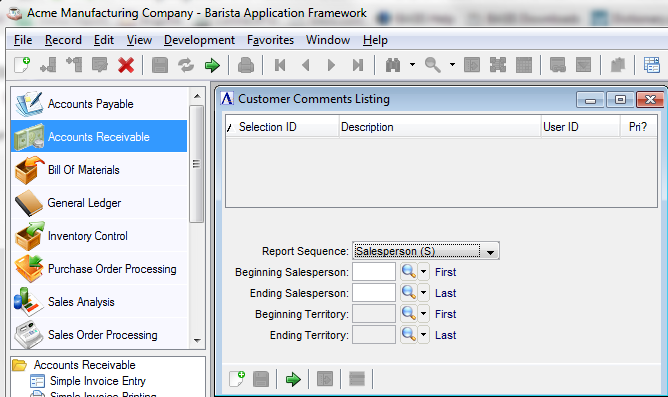
Task: Open the View menu
Action: 139,40
